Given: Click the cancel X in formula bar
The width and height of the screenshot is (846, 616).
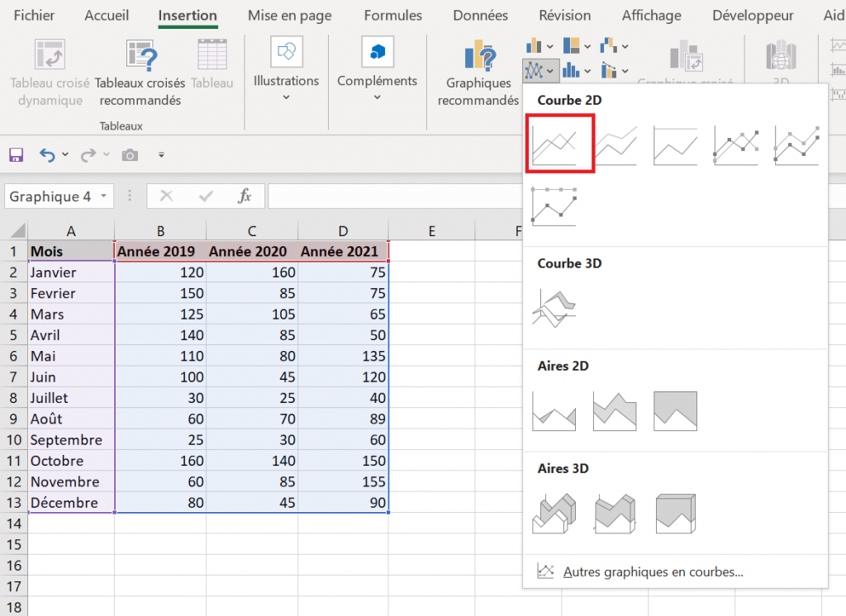Looking at the screenshot, I should [x=166, y=196].
